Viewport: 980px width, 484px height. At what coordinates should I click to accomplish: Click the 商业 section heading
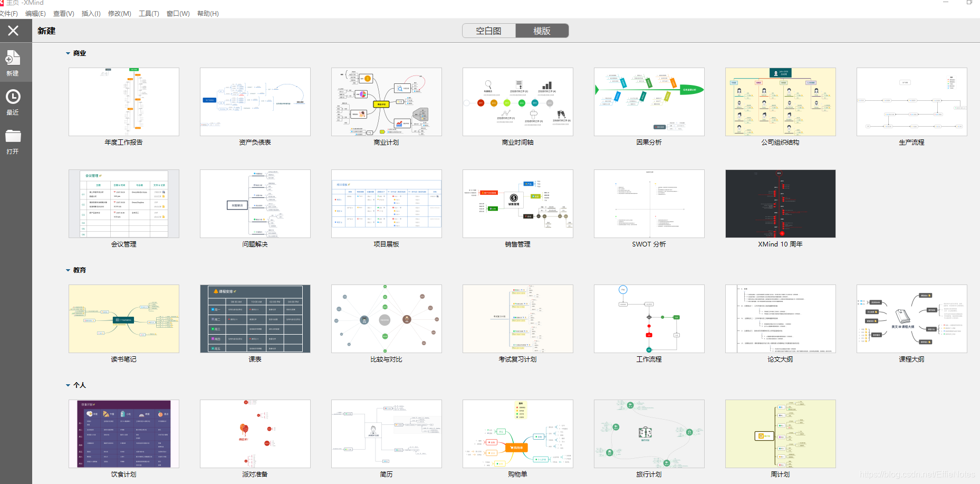coord(80,53)
